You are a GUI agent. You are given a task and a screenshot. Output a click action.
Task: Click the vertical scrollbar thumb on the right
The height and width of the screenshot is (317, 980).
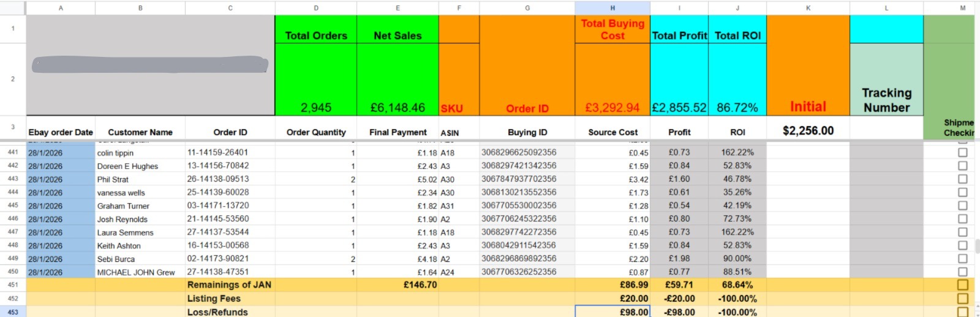point(977,246)
